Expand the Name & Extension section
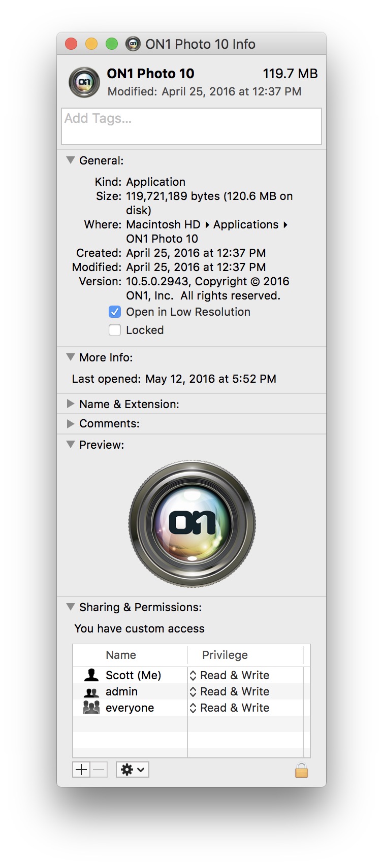This screenshot has width=383, height=868. (x=71, y=404)
